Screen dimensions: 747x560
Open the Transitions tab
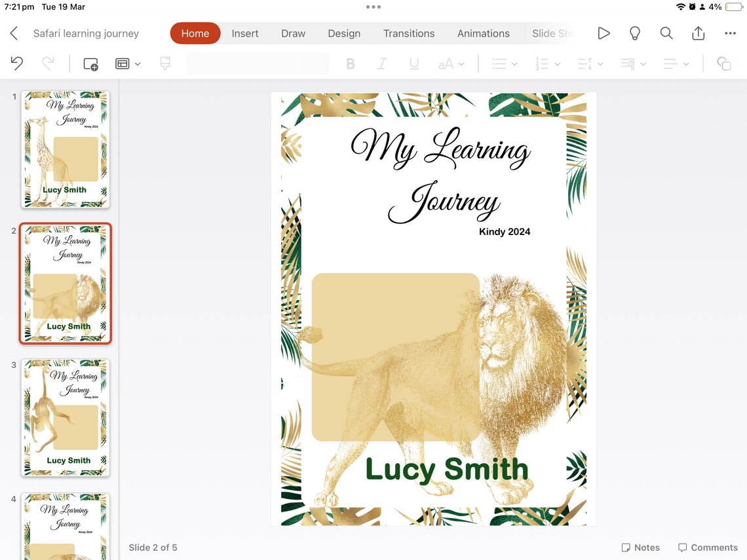click(409, 33)
